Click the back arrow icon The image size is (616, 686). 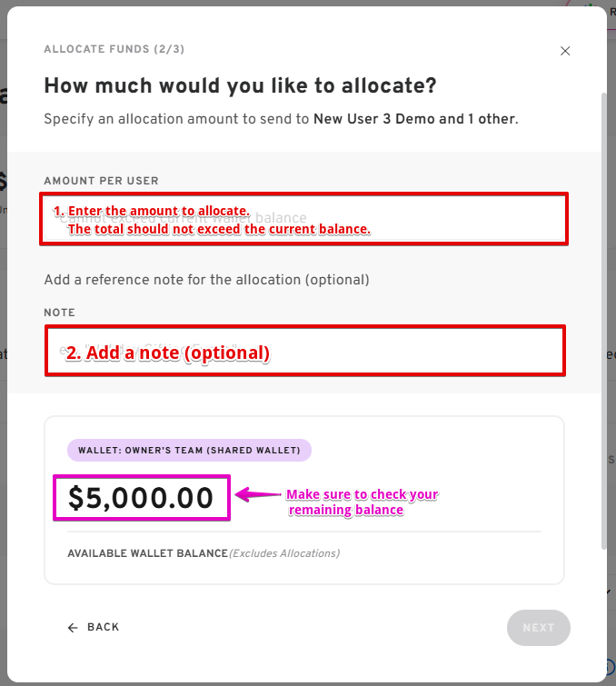(x=73, y=628)
